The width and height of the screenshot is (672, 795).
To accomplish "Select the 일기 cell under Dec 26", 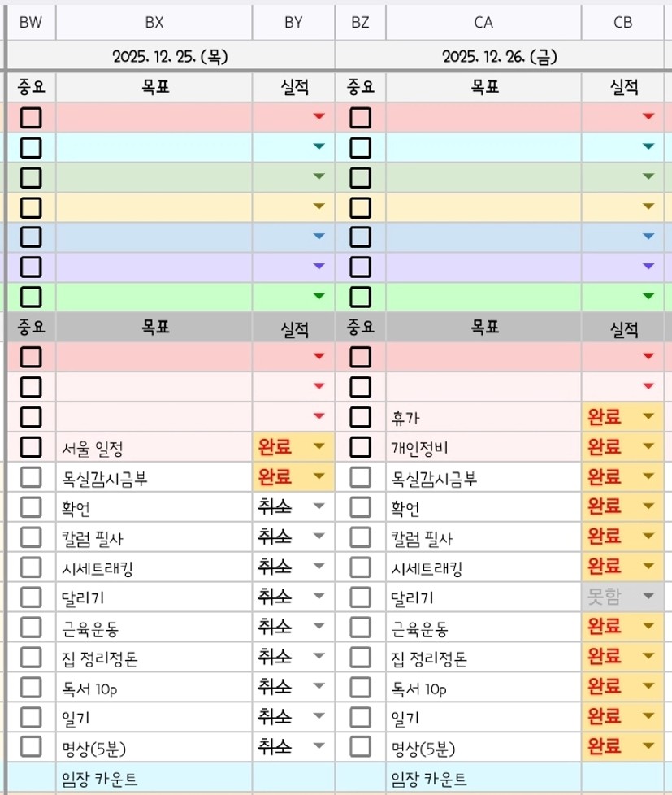I will 483,717.
